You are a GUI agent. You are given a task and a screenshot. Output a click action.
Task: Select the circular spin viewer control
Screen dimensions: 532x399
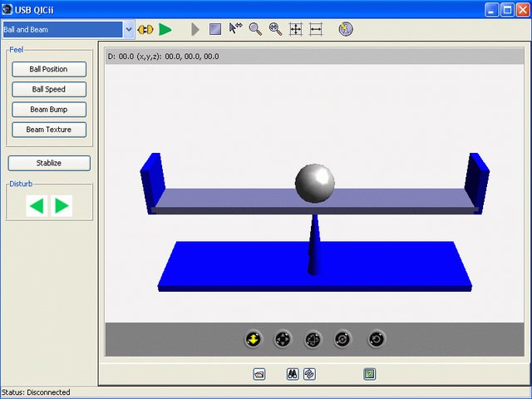pyautogui.click(x=342, y=339)
